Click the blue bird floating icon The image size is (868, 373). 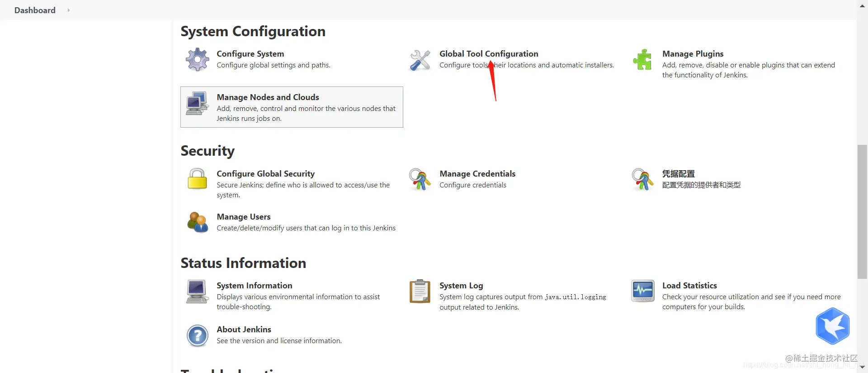(x=833, y=326)
